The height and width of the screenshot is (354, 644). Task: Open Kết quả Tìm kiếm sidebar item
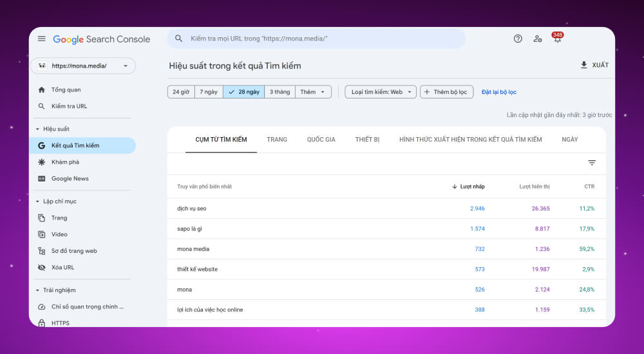(x=83, y=145)
